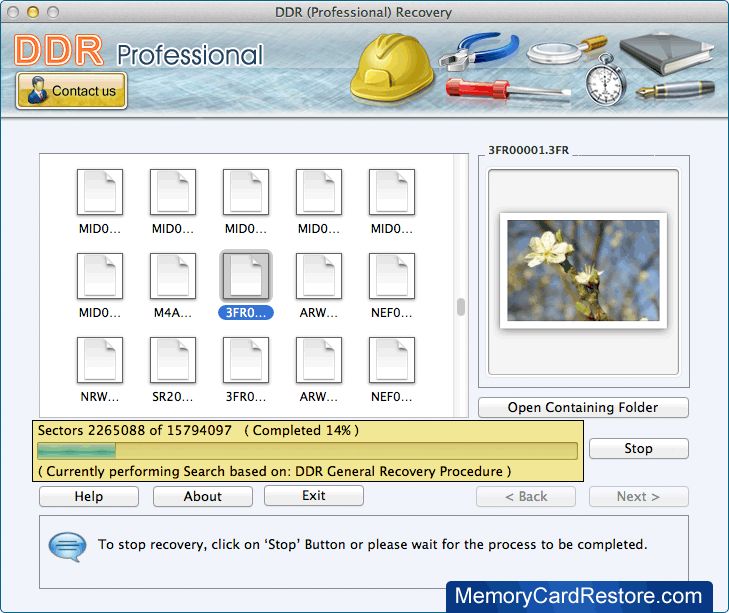This screenshot has height=613, width=729.
Task: Click the fountain pen icon
Action: coord(675,89)
